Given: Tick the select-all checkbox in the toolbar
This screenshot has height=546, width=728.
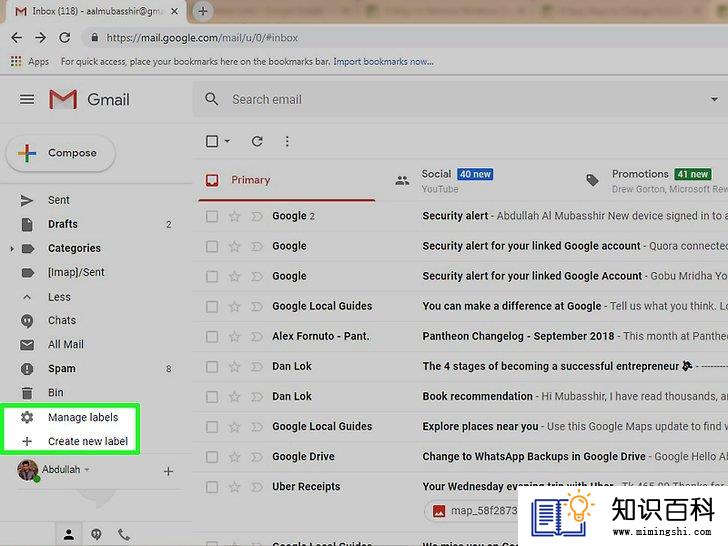Looking at the screenshot, I should 212,141.
